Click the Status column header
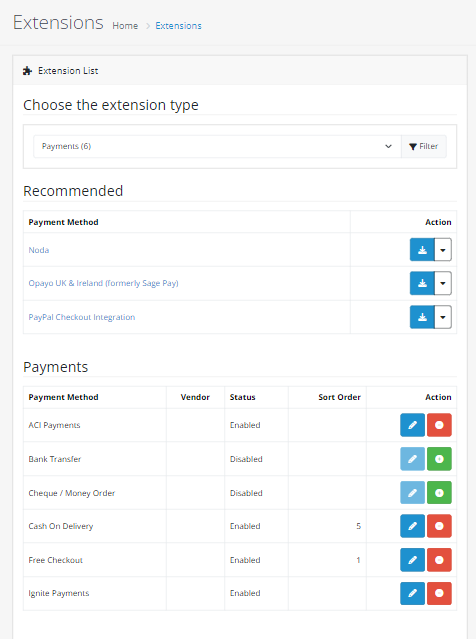The width and height of the screenshot is (476, 639). click(242, 397)
